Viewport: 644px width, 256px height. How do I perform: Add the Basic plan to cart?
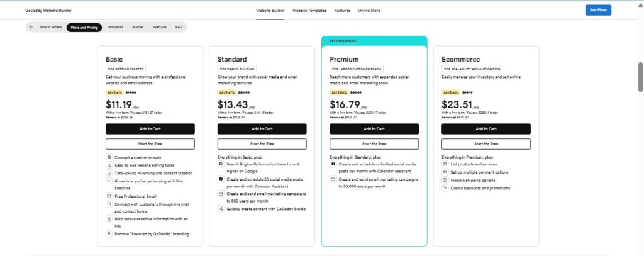150,129
